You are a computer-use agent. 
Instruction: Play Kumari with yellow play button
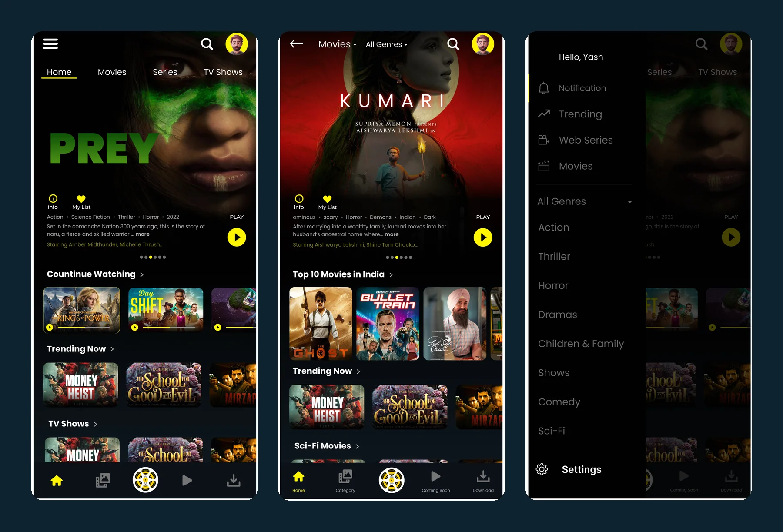tap(483, 238)
